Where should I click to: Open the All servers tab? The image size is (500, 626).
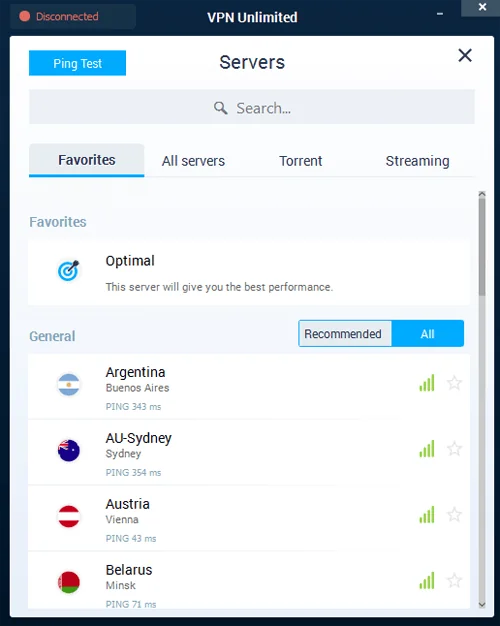coord(193,161)
